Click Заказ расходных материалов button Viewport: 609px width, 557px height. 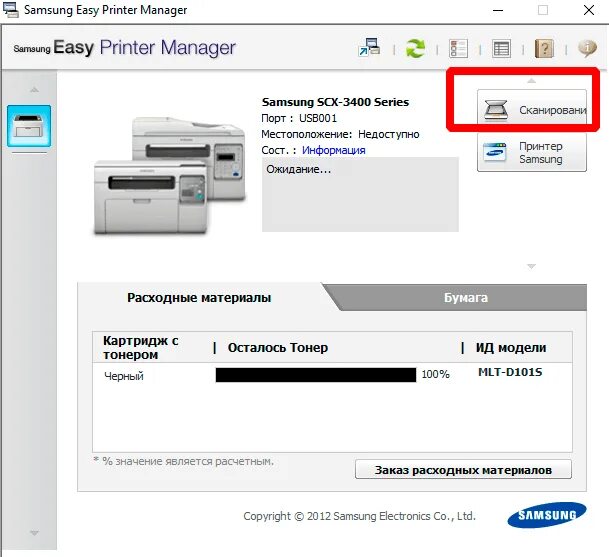click(463, 470)
